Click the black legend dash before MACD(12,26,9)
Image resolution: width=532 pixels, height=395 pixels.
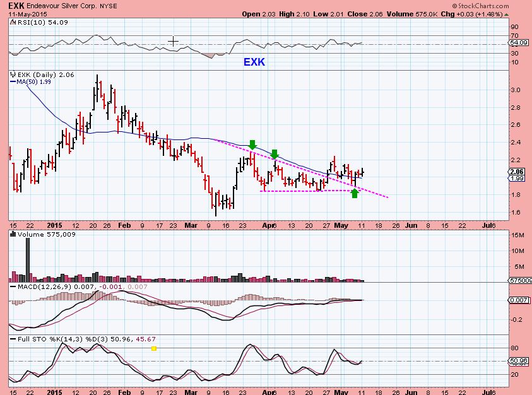click(13, 286)
